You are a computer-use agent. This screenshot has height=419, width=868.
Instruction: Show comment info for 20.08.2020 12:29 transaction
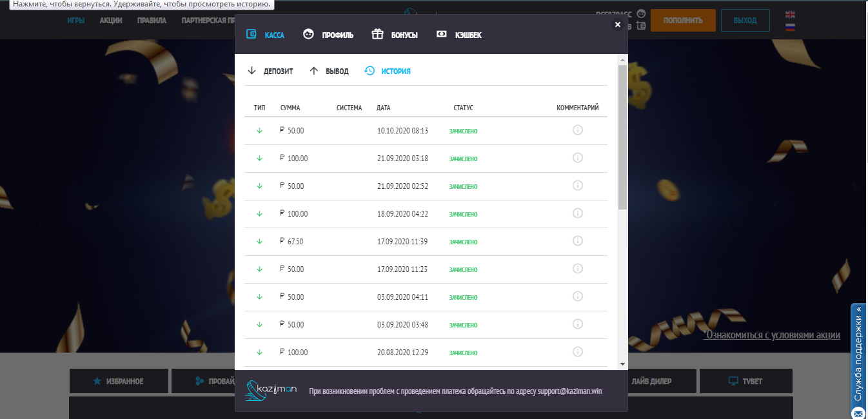578,352
